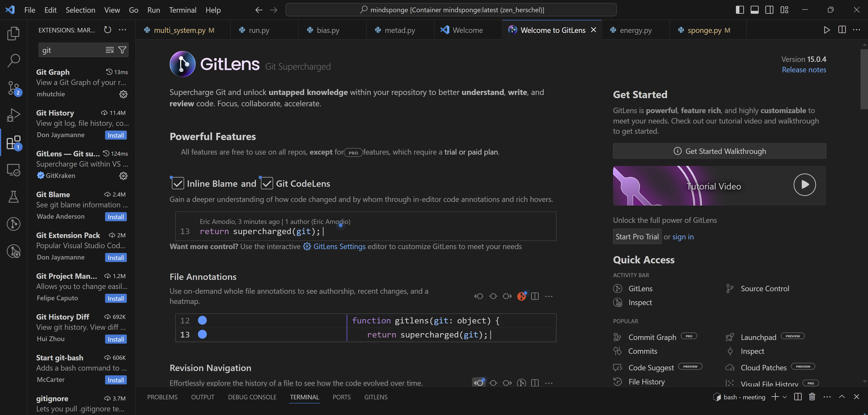Screen dimensions: 868x415
Task: Open Remote Explorer in activity bar
Action: [14, 170]
